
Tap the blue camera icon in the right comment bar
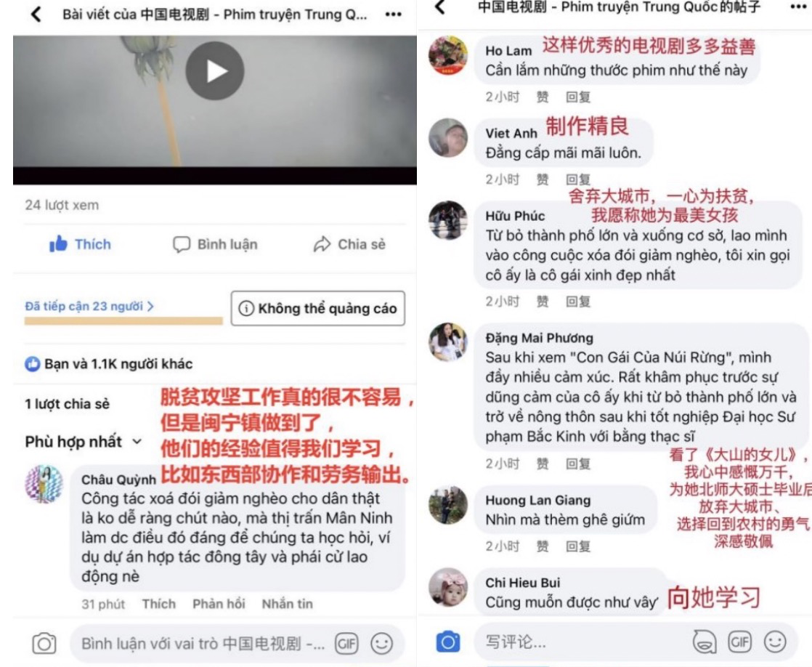[448, 642]
